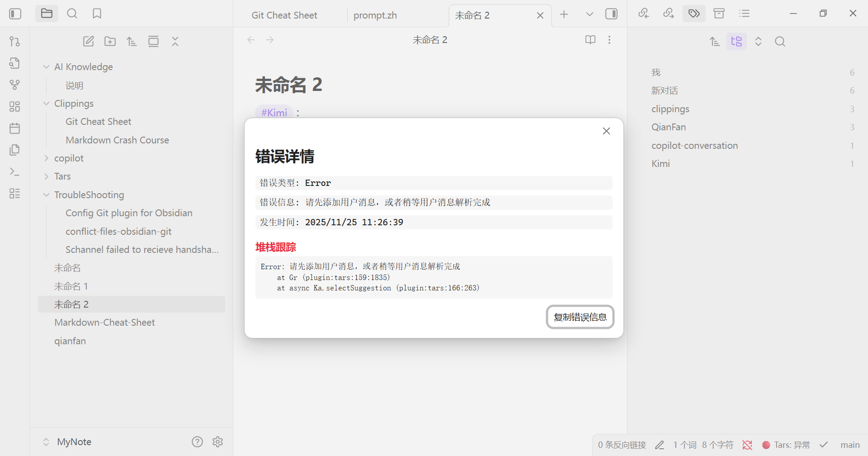Close the error details dialog
The height and width of the screenshot is (456, 868).
(606, 131)
